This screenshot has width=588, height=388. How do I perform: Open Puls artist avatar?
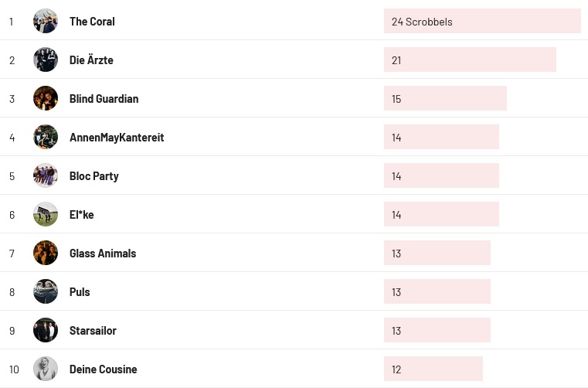pos(46,291)
